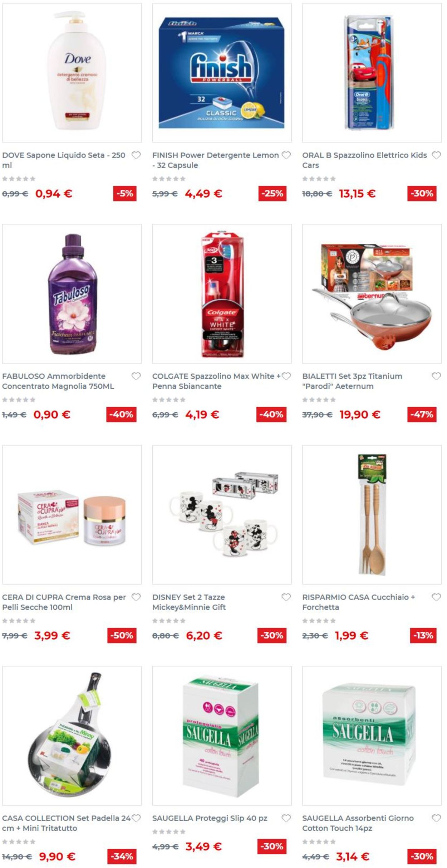The image size is (447, 868).
Task: Click the Finish Powerball box image
Action: coord(222,73)
